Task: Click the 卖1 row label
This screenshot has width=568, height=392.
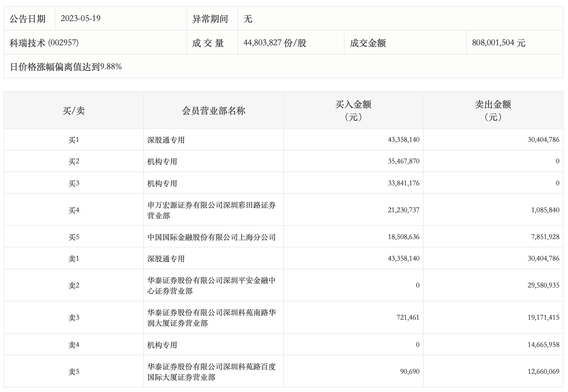Action: click(74, 259)
